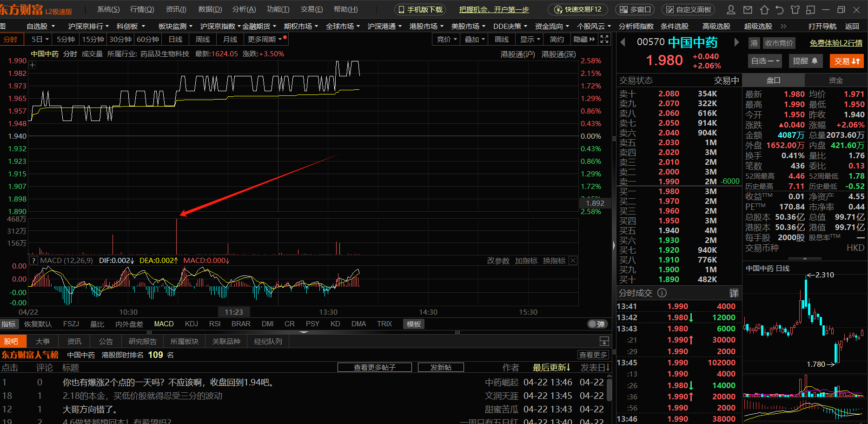This screenshot has width=868, height=424.
Task: Toggle 隐藏 to hide side panel
Action: click(x=584, y=40)
